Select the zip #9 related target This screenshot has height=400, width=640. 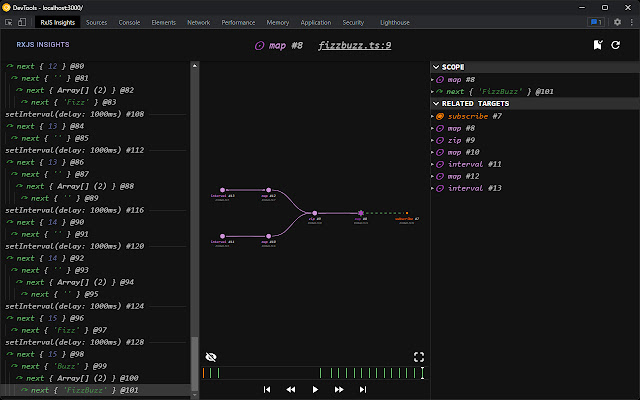tap(460, 140)
